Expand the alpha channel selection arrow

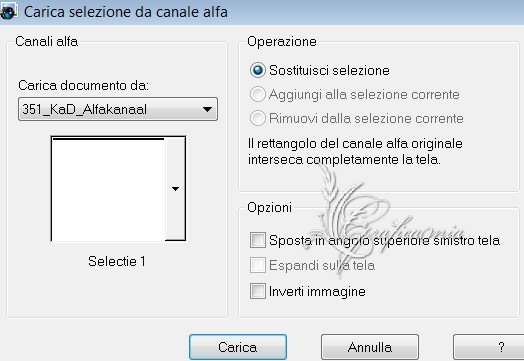(175, 189)
